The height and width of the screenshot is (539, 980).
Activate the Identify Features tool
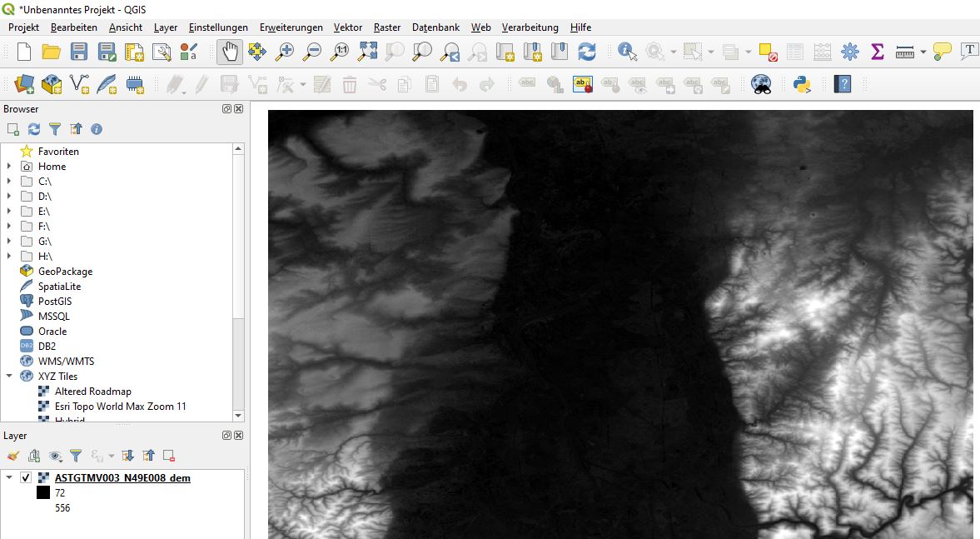coord(627,52)
